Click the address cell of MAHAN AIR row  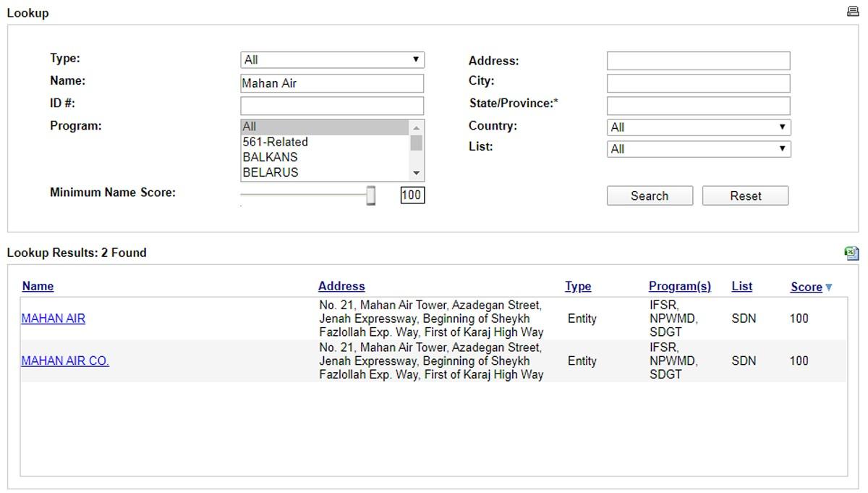pyautogui.click(x=432, y=319)
